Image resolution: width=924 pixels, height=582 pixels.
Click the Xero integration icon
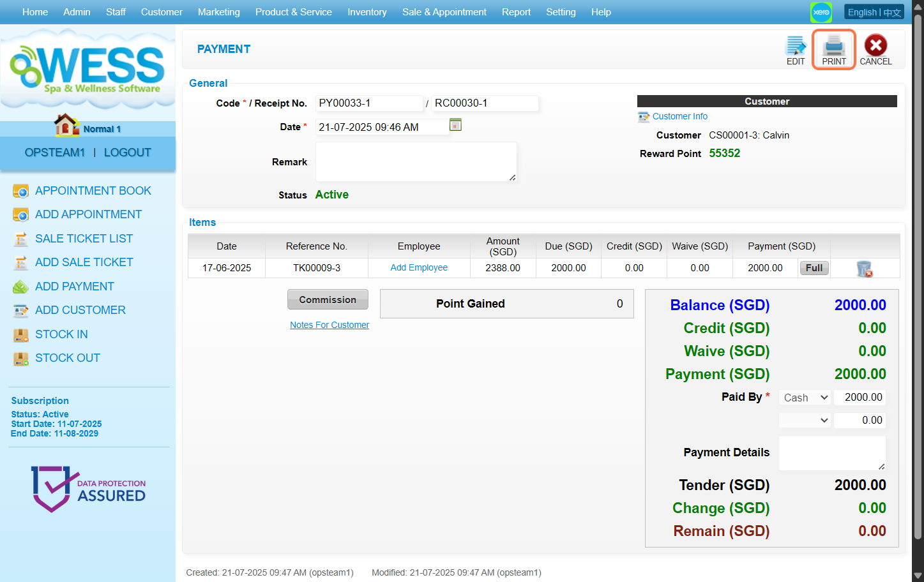[821, 12]
